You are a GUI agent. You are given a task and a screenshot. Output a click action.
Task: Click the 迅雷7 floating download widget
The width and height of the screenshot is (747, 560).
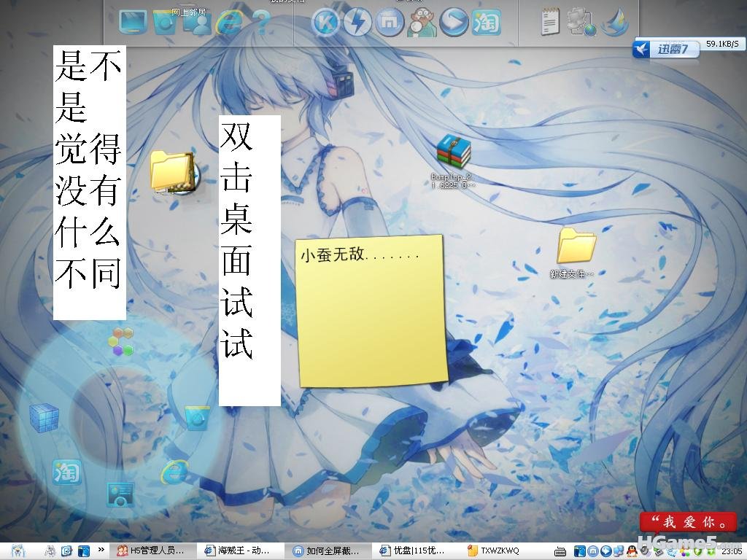coord(667,49)
